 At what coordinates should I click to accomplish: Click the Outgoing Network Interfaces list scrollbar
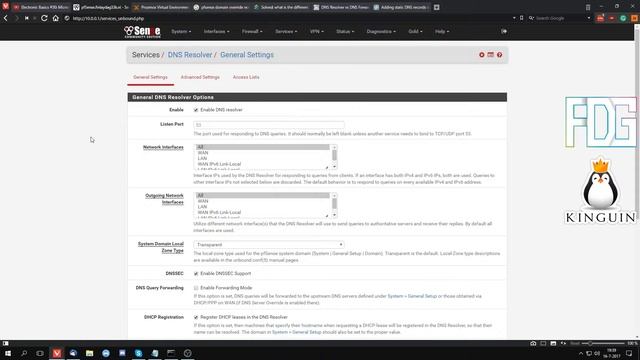pyautogui.click(x=334, y=205)
